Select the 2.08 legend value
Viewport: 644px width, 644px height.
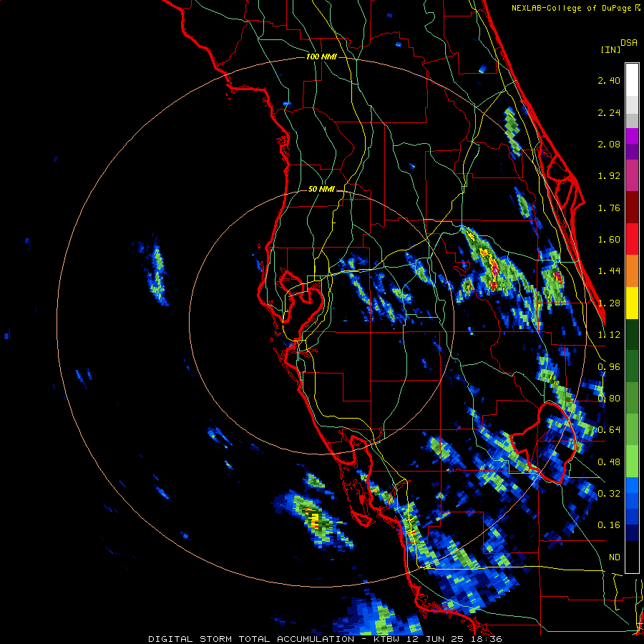click(609, 144)
